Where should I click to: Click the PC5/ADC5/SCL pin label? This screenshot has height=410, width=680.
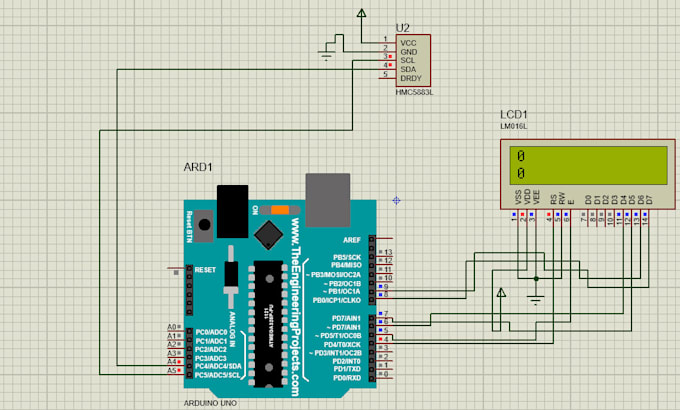point(217,375)
